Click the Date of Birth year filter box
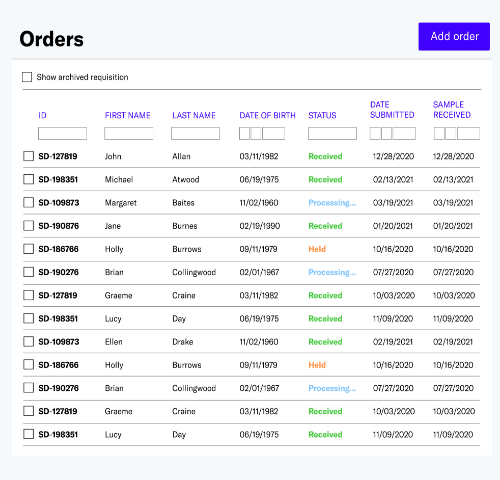The width and height of the screenshot is (500, 480). [273, 133]
